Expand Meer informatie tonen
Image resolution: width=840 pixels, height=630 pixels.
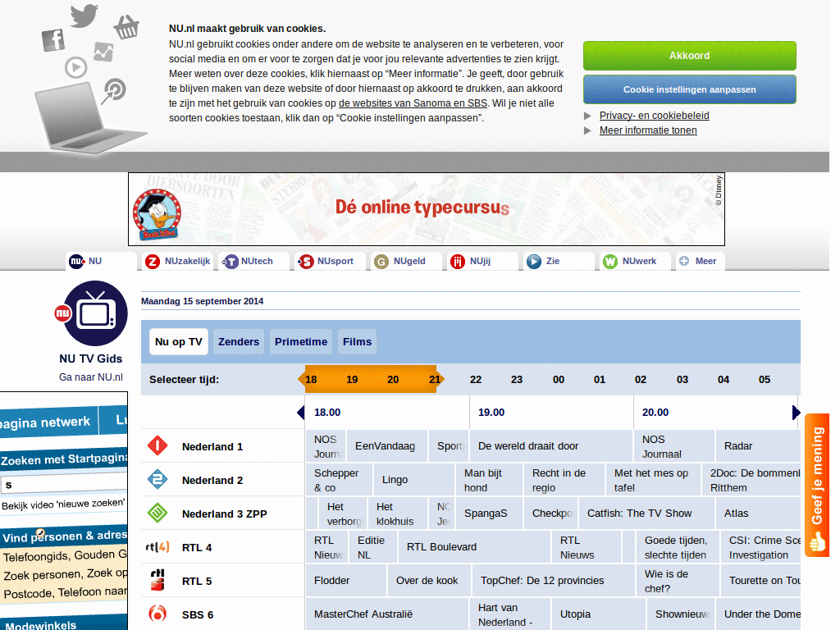(648, 130)
